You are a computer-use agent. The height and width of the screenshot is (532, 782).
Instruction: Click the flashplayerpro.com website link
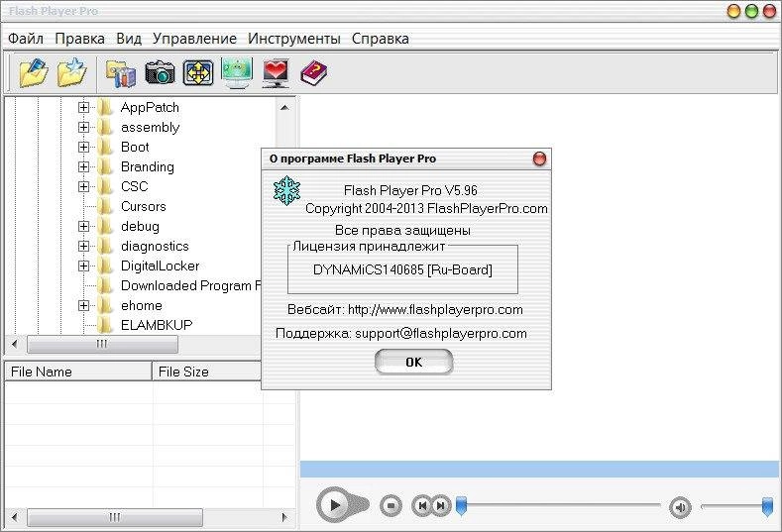pos(435,310)
